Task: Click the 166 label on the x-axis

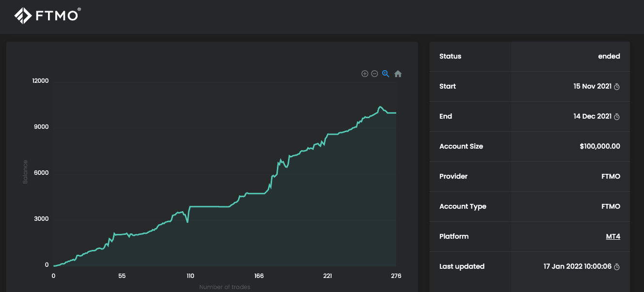Action: pos(259,276)
